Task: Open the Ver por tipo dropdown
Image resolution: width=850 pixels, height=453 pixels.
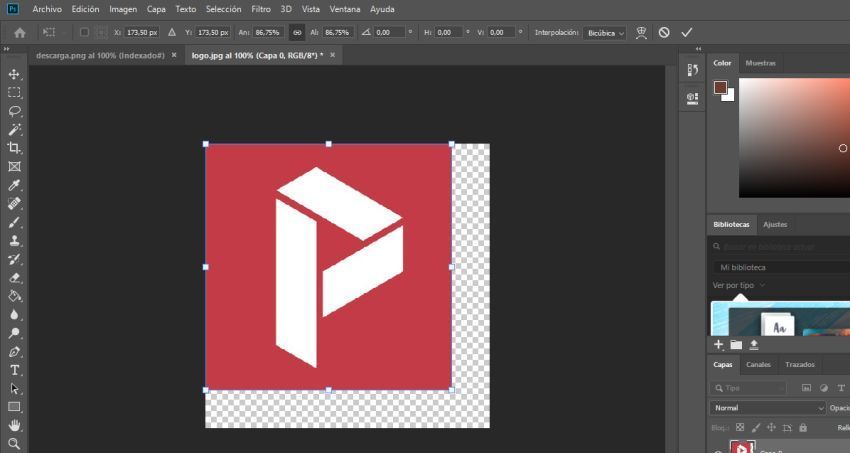Action: pos(739,285)
